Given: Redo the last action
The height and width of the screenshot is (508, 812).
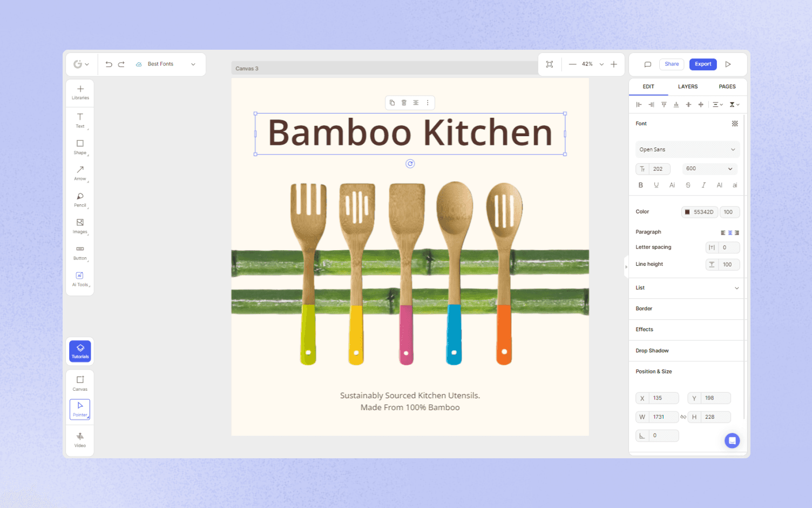Looking at the screenshot, I should (x=121, y=64).
